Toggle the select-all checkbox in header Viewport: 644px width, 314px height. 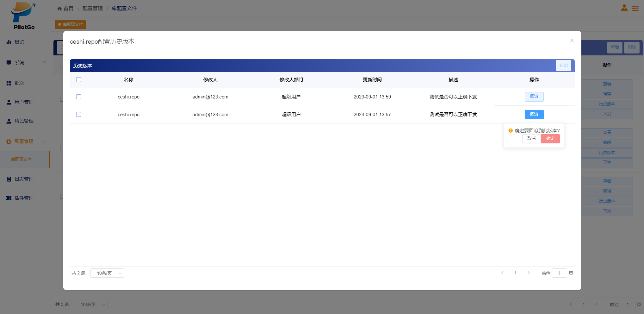pyautogui.click(x=79, y=80)
